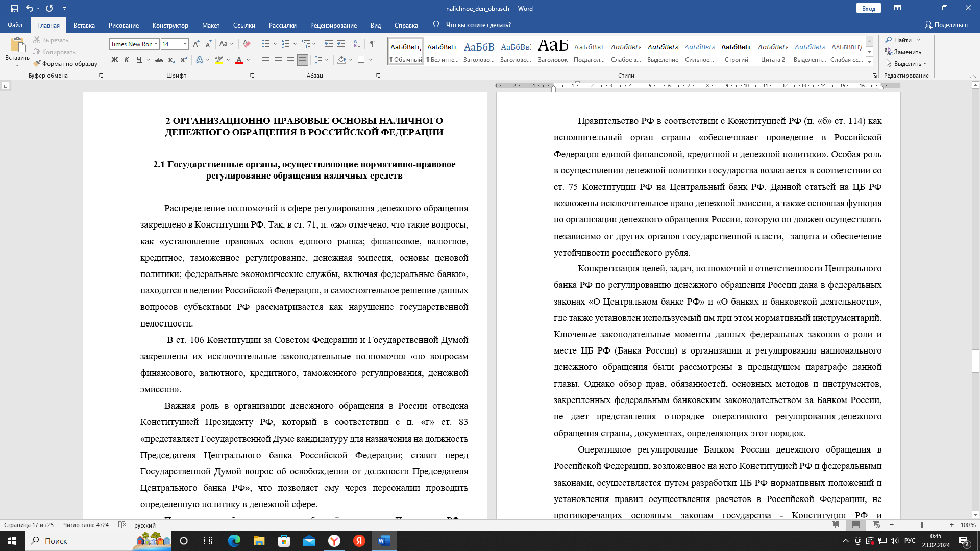Open the Styles pane launcher (Стили)
This screenshot has width=980, height=551.
(875, 76)
